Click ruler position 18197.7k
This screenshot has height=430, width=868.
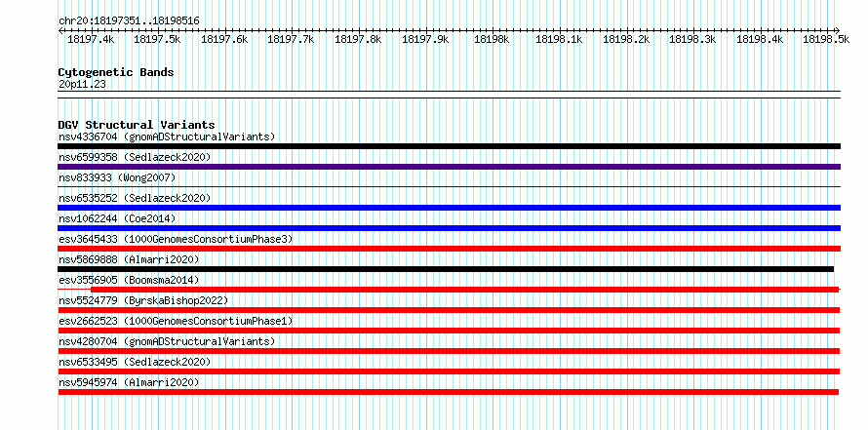click(292, 39)
